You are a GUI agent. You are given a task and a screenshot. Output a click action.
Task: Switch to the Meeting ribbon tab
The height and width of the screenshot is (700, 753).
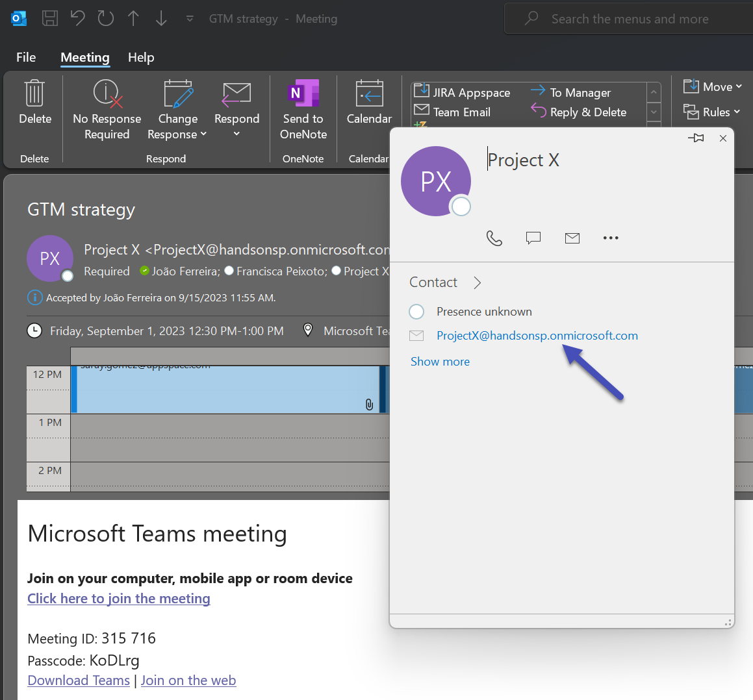84,57
